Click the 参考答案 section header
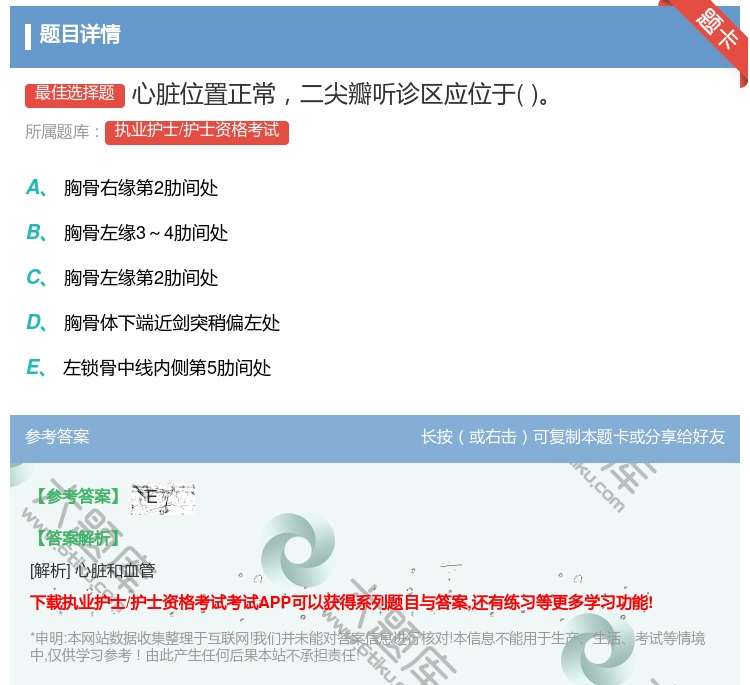This screenshot has height=685, width=750. point(57,437)
